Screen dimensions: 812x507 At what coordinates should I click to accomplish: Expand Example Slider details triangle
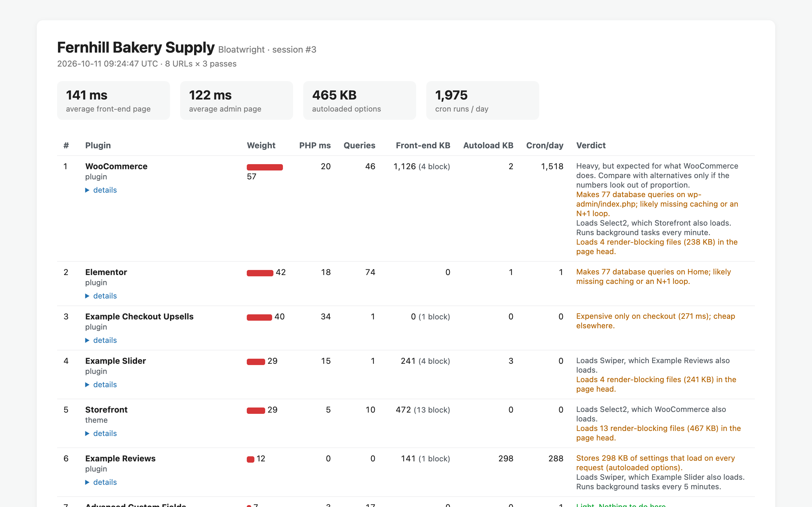(x=101, y=385)
